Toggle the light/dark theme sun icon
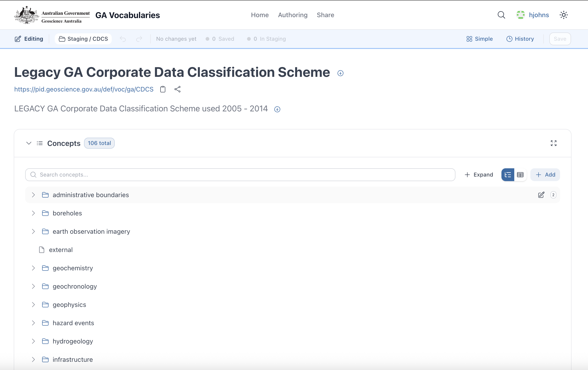 click(x=563, y=15)
